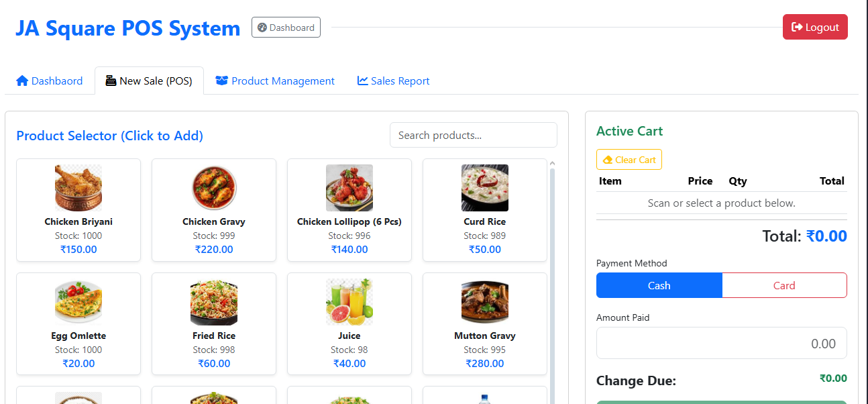Click the box icon beside Product Management
The image size is (868, 404).
[x=221, y=81]
